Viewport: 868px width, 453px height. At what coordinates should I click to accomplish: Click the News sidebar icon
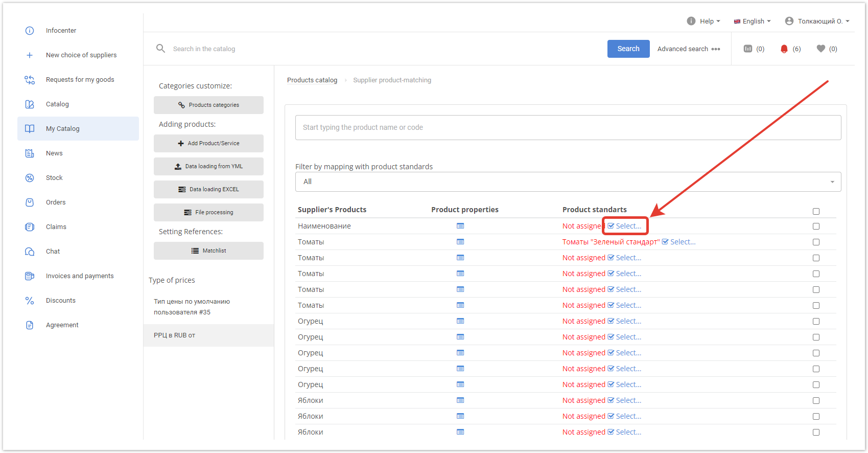[30, 153]
